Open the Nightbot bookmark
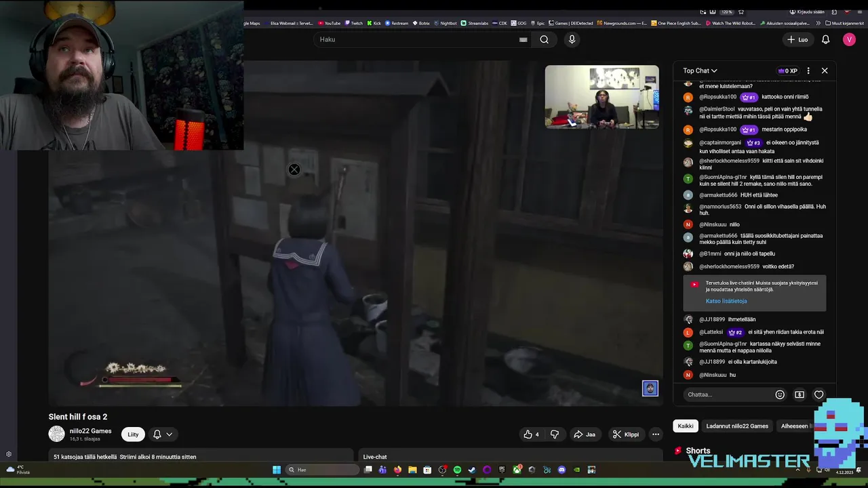The height and width of the screenshot is (488, 868). (446, 23)
